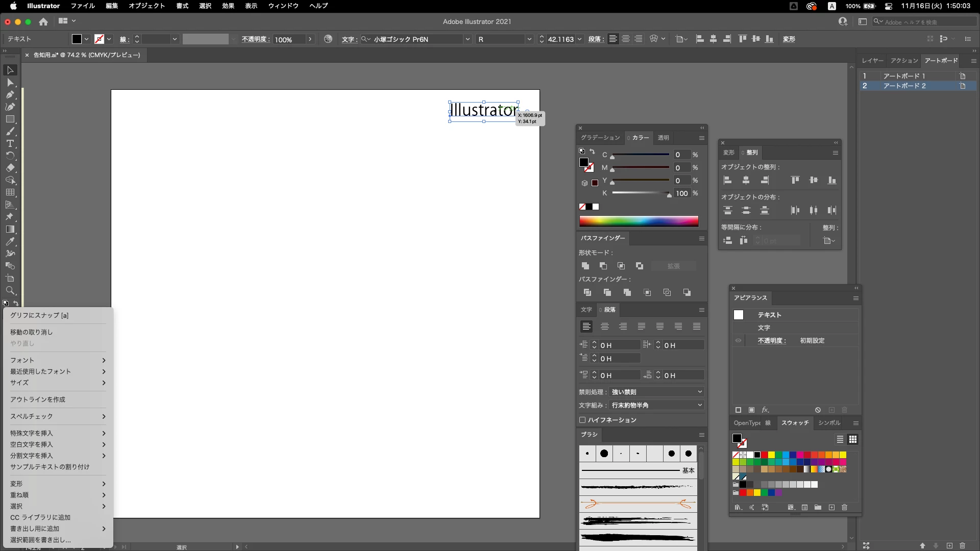Click the CMYK color spectrum bar
Screen dimensions: 980x551
point(639,221)
